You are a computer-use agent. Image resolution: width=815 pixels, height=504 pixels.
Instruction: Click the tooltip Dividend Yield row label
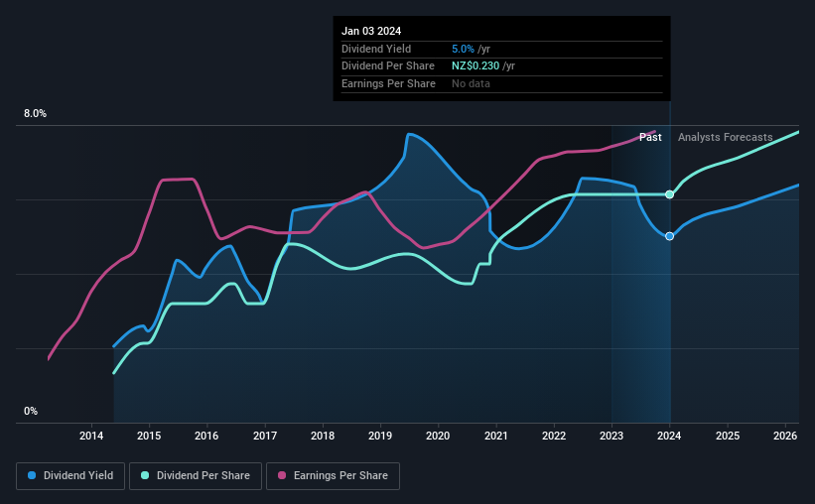pos(376,49)
